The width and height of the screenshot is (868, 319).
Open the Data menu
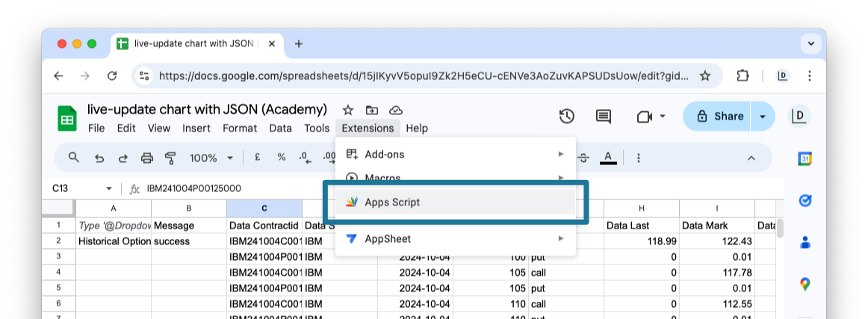coord(280,128)
